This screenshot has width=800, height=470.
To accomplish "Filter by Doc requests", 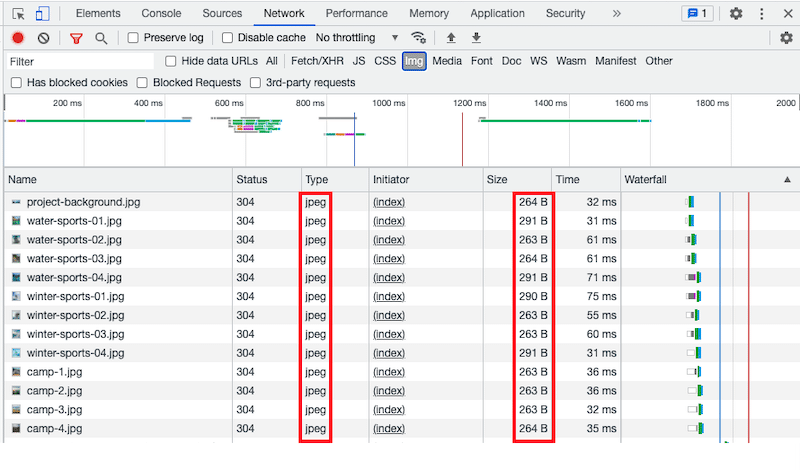I will (x=511, y=61).
